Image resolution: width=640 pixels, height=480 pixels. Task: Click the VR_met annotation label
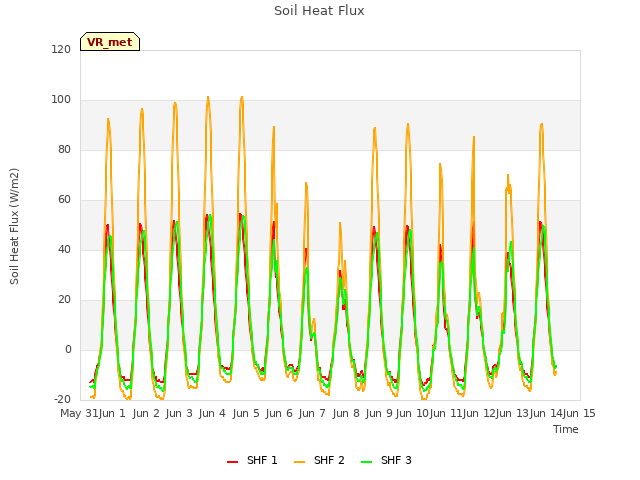pyautogui.click(x=110, y=42)
